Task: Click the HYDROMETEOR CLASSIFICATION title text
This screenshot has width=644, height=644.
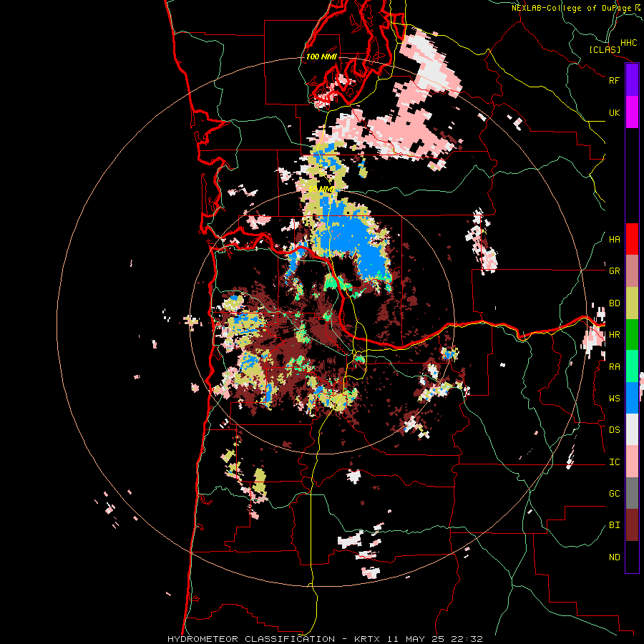Action: 251,639
